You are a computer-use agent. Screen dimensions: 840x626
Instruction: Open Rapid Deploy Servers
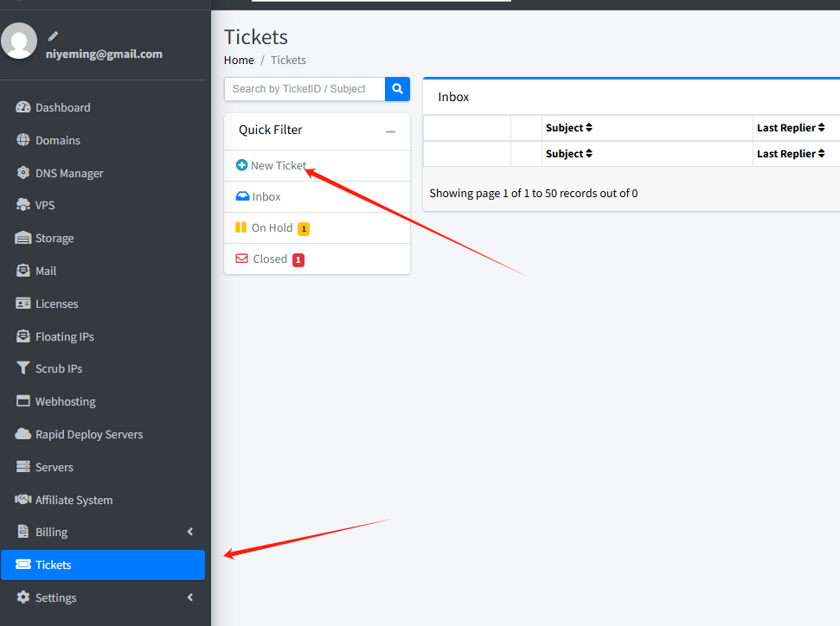click(x=103, y=434)
